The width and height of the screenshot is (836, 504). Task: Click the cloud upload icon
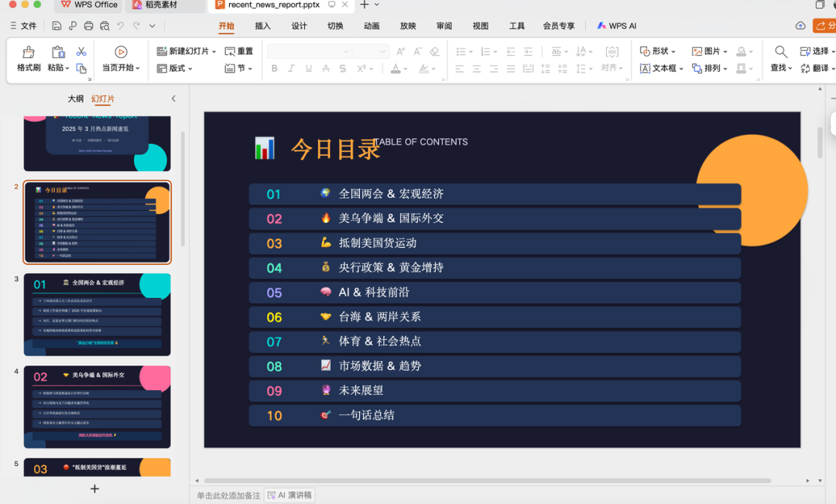[x=800, y=26]
